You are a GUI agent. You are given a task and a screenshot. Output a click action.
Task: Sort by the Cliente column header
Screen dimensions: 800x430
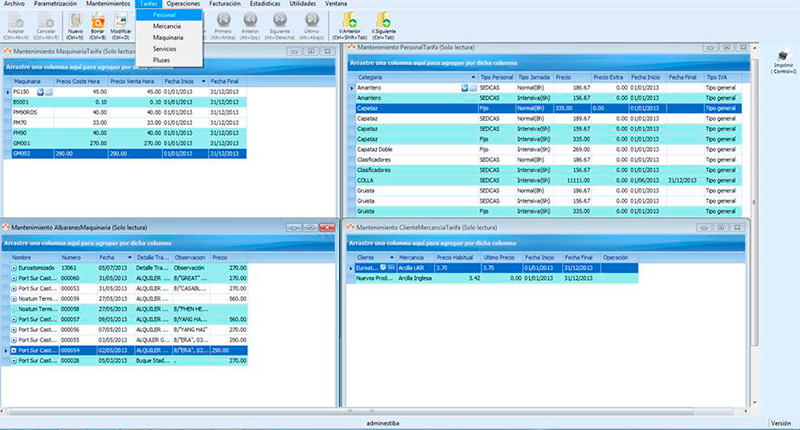(x=374, y=258)
